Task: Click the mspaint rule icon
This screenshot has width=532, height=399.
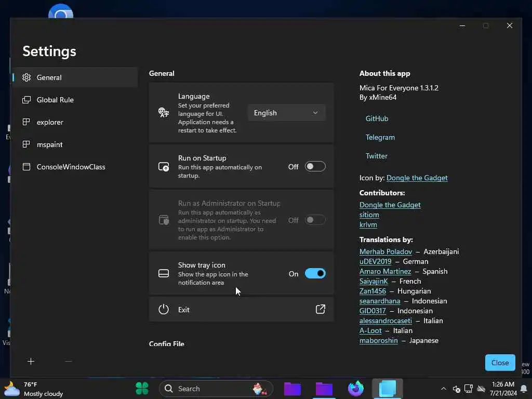Action: click(26, 144)
